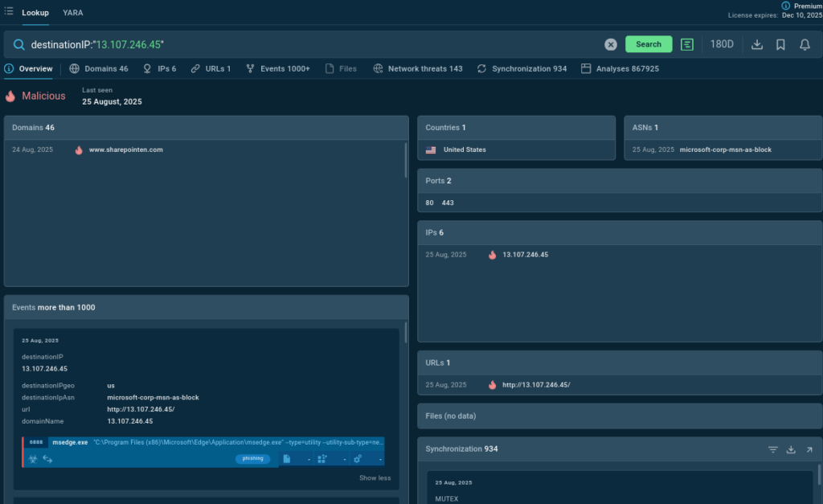Viewport: 823px width, 504px height.
Task: Filter the Synchronization panel results
Action: (x=773, y=449)
